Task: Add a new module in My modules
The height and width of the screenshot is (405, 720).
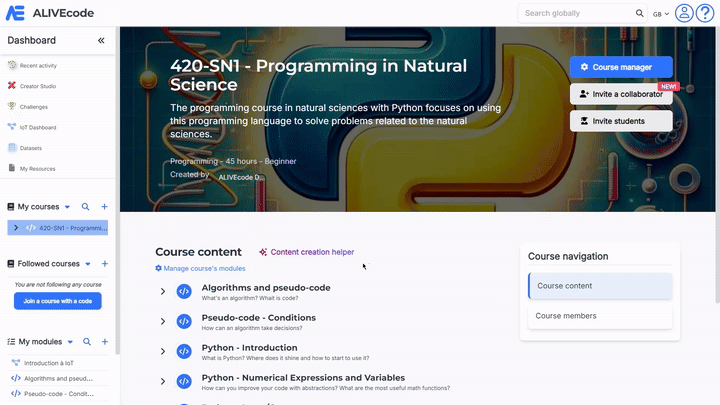Action: point(104,342)
